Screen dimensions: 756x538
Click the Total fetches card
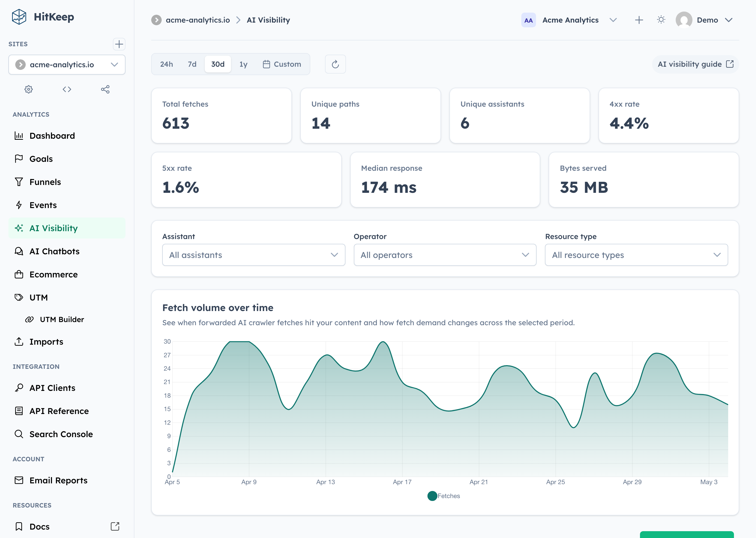(x=222, y=116)
